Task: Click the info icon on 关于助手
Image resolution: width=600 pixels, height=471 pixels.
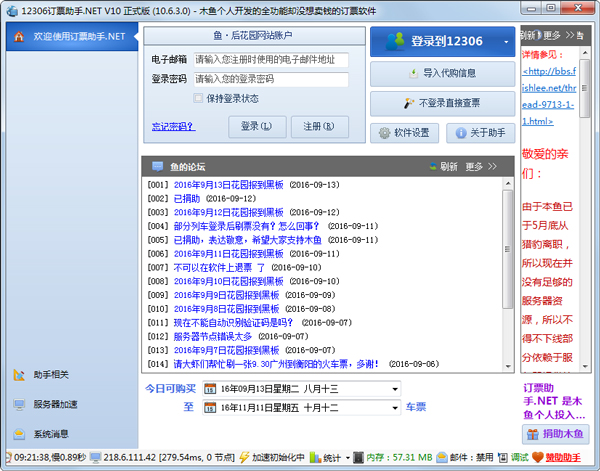Action: [x=461, y=133]
